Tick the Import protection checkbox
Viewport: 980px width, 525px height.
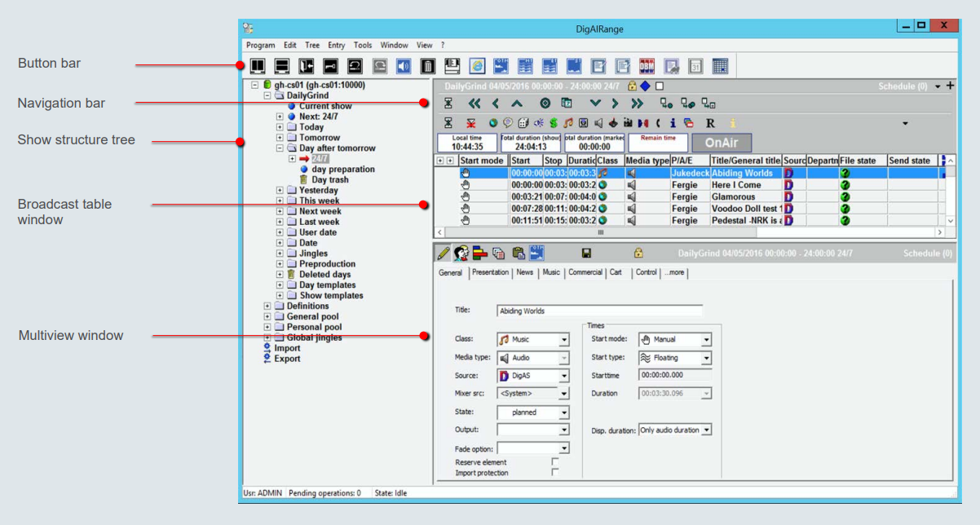click(555, 473)
